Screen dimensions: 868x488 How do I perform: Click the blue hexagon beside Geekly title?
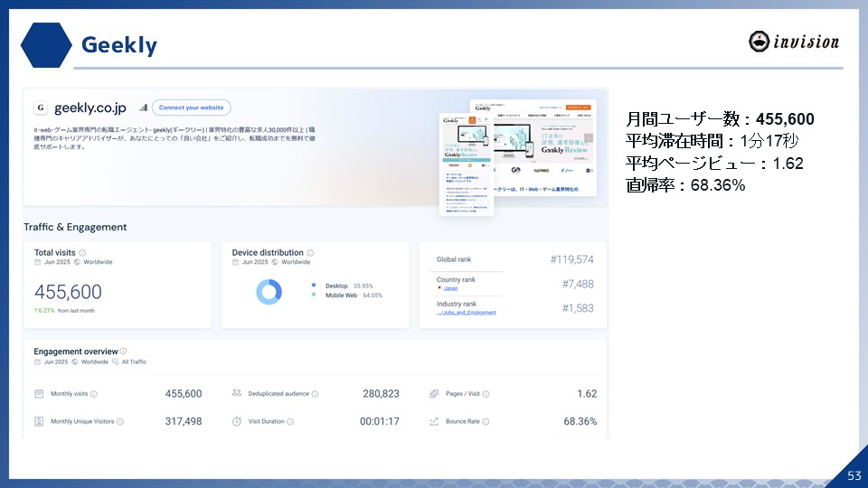tap(46, 45)
